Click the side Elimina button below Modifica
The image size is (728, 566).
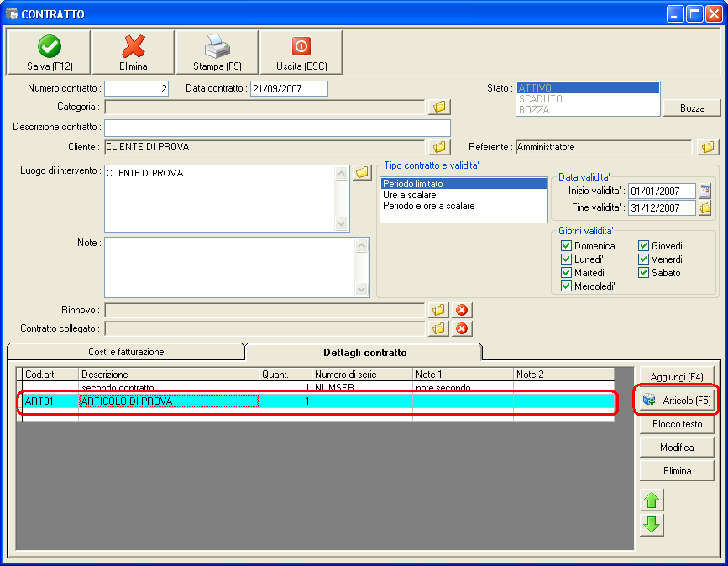[677, 471]
